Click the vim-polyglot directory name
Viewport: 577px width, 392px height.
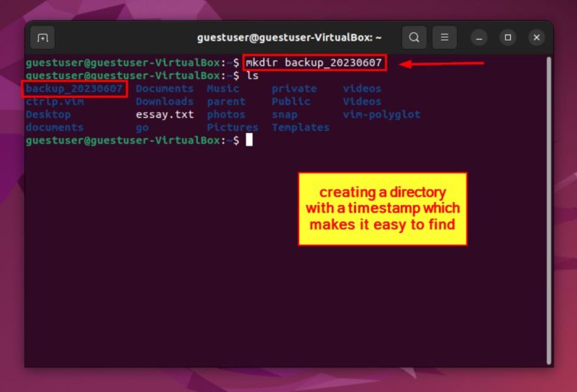[x=381, y=115]
